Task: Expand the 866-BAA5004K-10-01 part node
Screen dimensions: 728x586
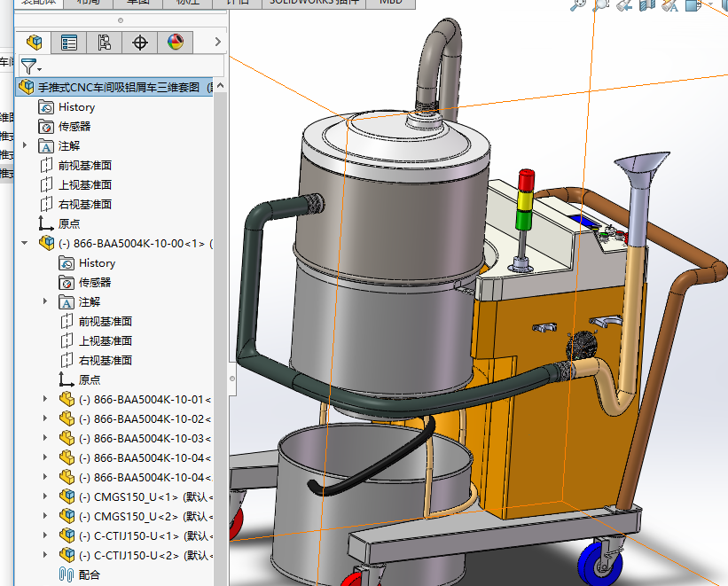Action: [x=45, y=399]
